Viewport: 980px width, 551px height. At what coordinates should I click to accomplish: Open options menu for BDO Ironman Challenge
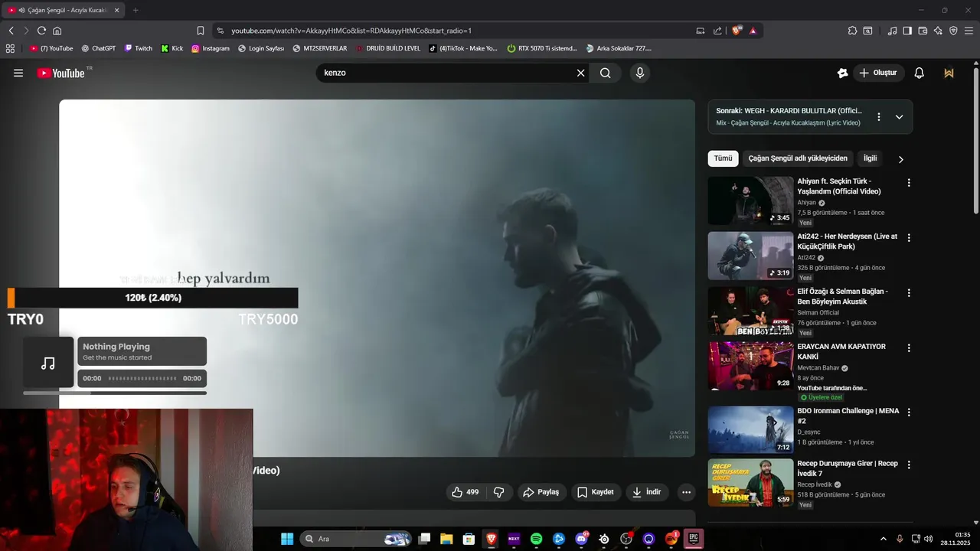click(x=909, y=412)
